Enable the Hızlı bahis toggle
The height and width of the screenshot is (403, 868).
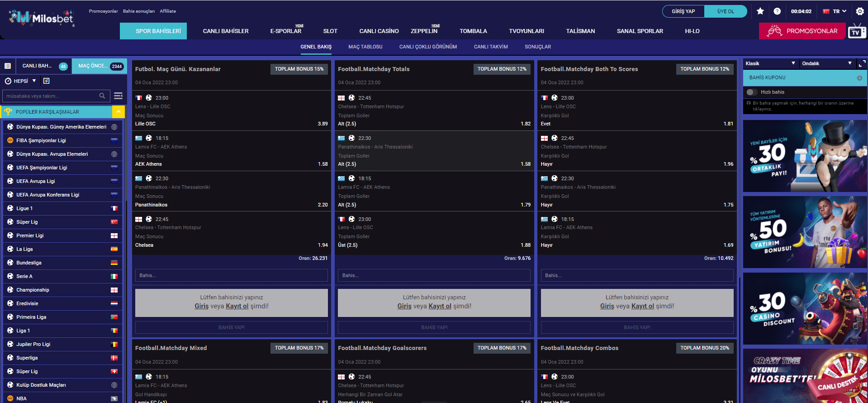coord(752,92)
